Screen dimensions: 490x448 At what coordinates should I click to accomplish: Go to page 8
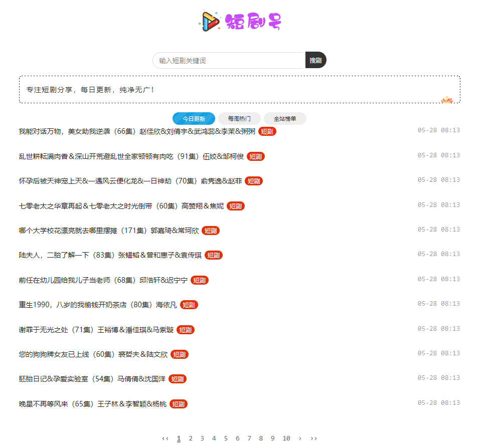coord(261,438)
